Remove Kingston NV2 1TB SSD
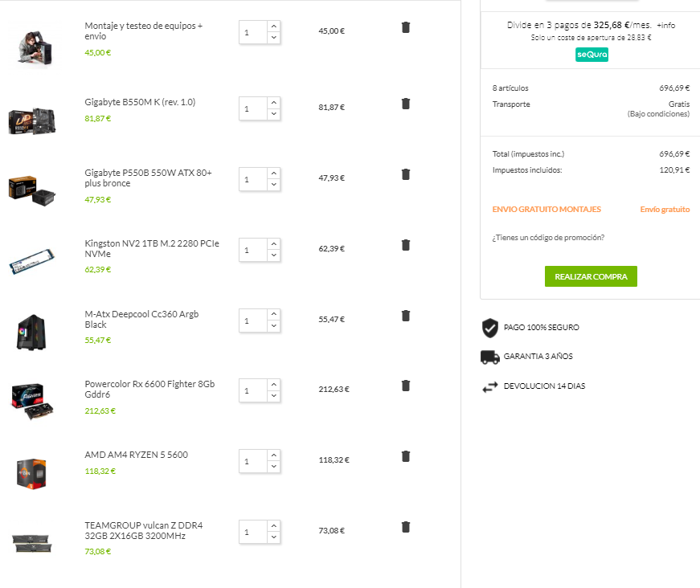Viewport: 700px width, 588px height. 406,245
